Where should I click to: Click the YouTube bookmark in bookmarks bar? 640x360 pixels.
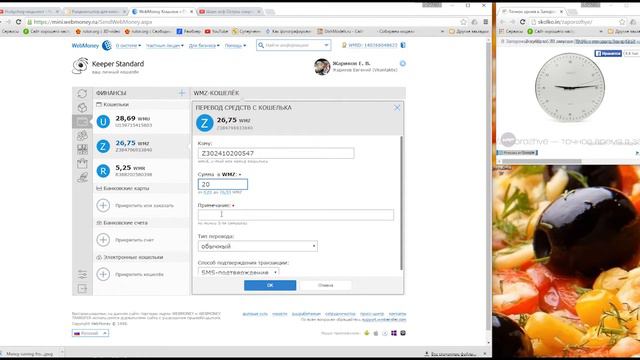216,31
